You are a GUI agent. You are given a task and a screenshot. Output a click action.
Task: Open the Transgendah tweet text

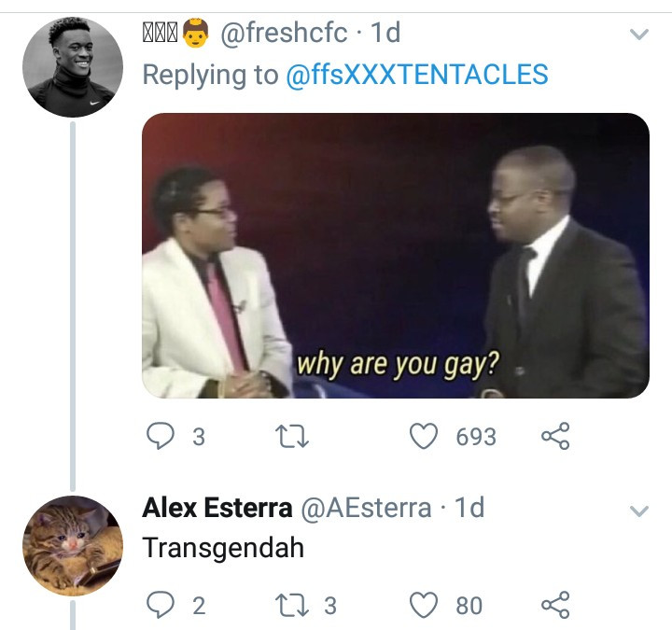coord(223,548)
